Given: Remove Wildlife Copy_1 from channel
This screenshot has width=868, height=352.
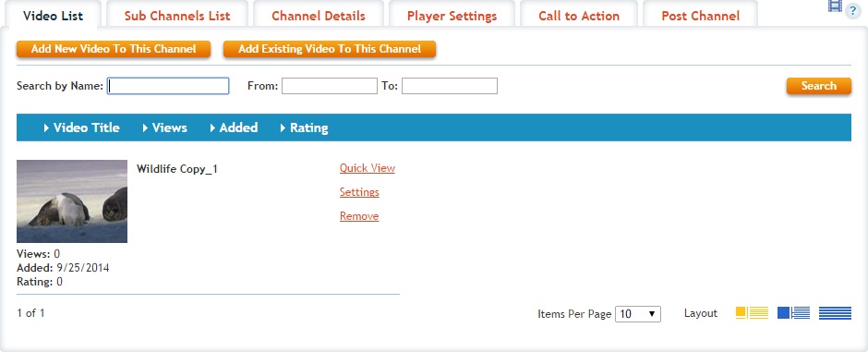Looking at the screenshot, I should [x=359, y=216].
